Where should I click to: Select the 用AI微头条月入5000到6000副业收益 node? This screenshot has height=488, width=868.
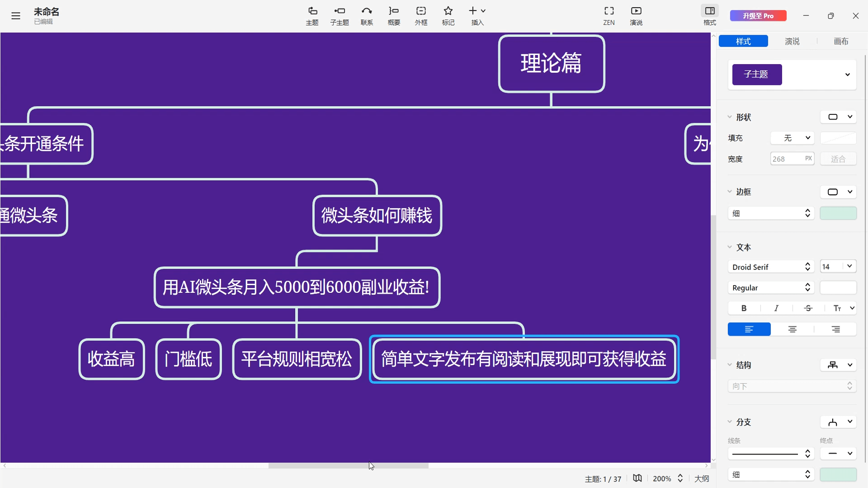point(297,287)
